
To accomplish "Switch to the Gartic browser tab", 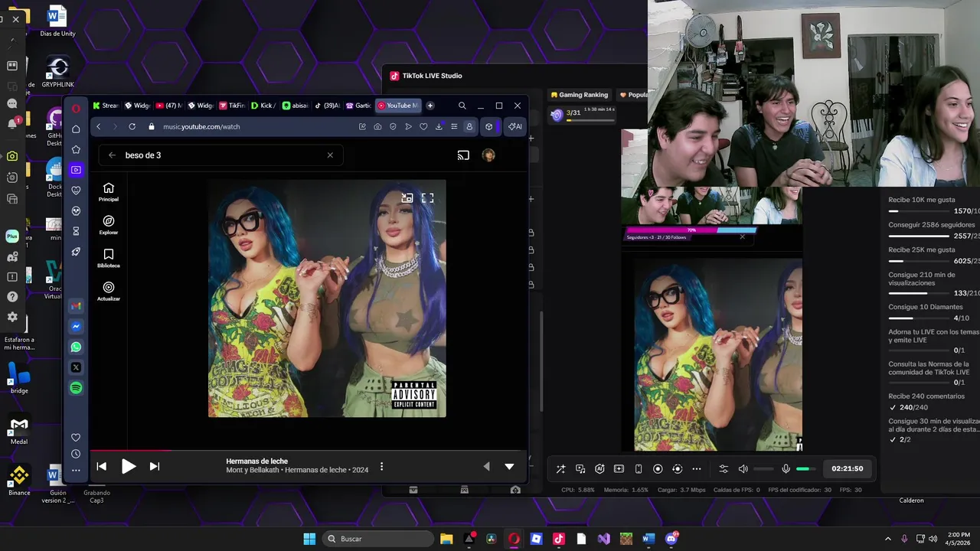I will [x=358, y=106].
